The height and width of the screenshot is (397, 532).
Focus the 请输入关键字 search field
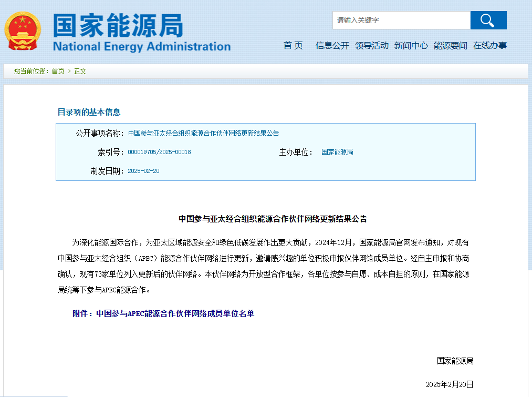point(401,21)
